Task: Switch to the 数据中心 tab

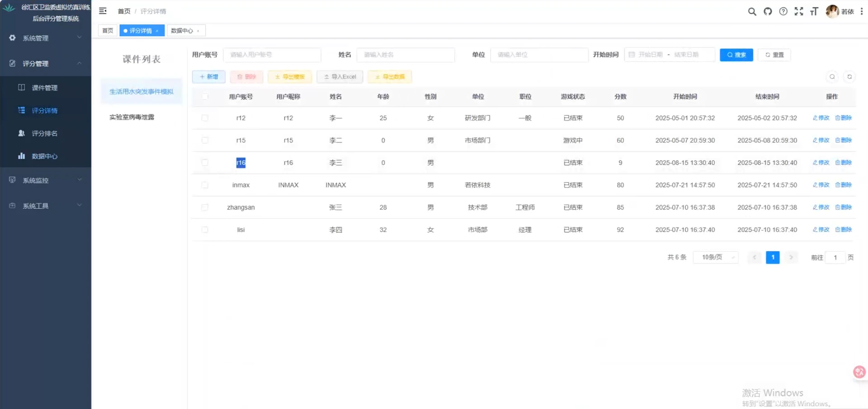Action: click(x=182, y=31)
